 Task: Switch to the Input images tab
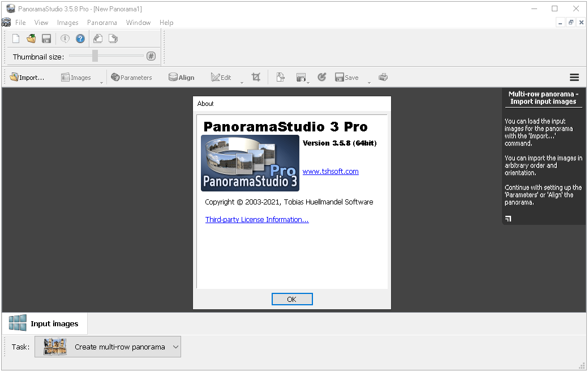click(x=45, y=323)
